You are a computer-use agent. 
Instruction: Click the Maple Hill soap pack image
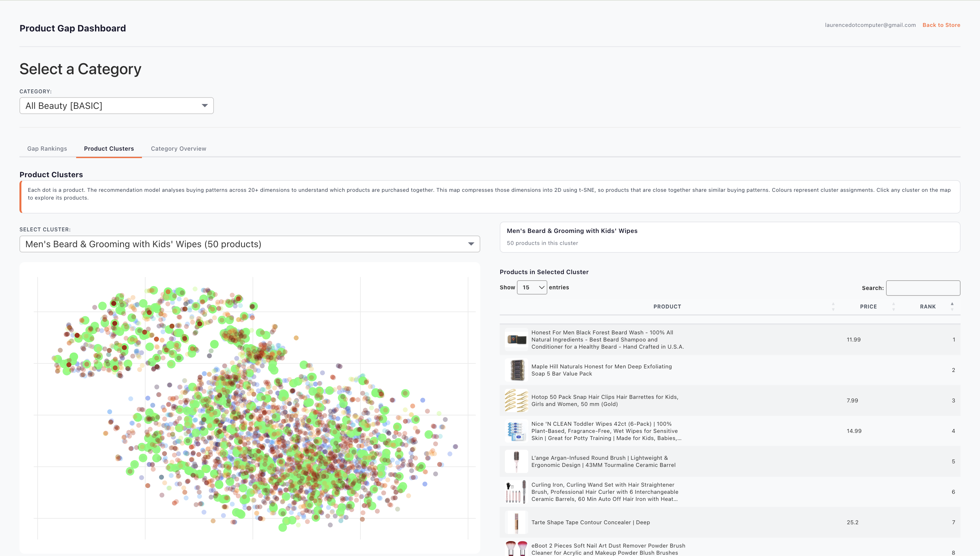516,370
